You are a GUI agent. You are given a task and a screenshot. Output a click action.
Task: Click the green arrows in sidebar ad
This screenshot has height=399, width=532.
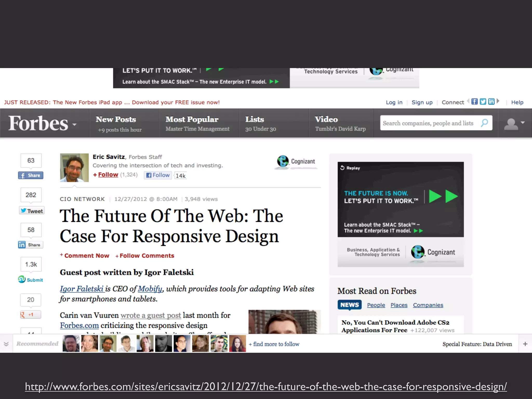pos(443,196)
